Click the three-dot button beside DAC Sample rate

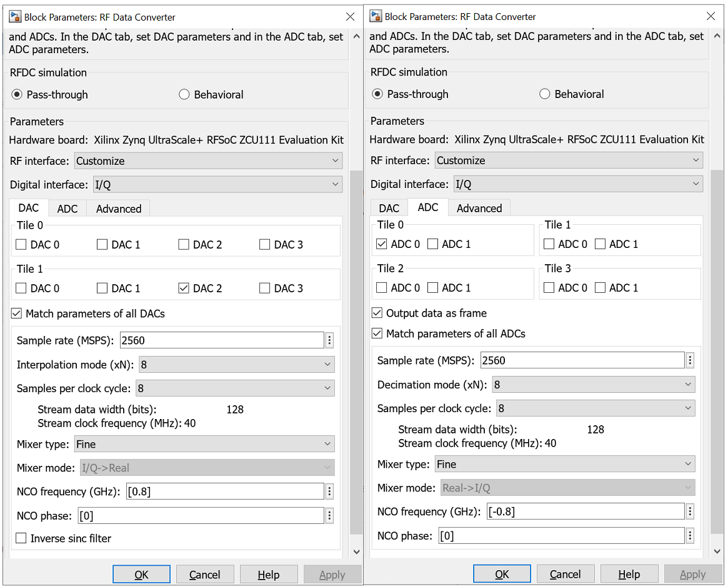[x=329, y=340]
